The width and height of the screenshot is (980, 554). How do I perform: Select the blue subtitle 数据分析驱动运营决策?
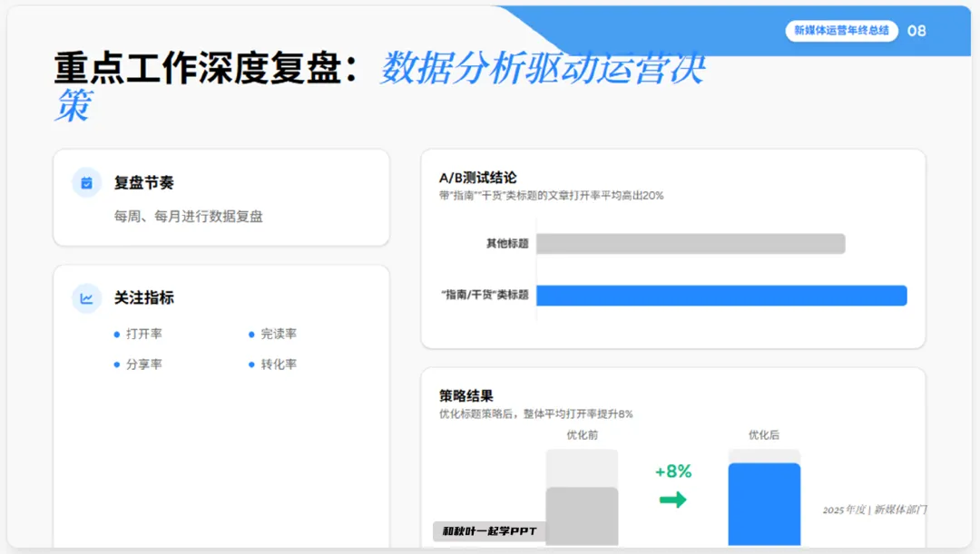pos(380,86)
